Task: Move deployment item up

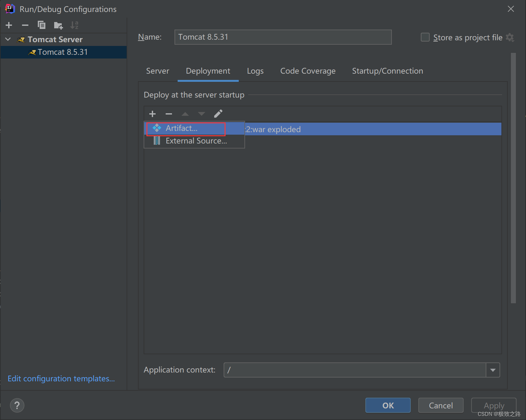Action: point(185,114)
